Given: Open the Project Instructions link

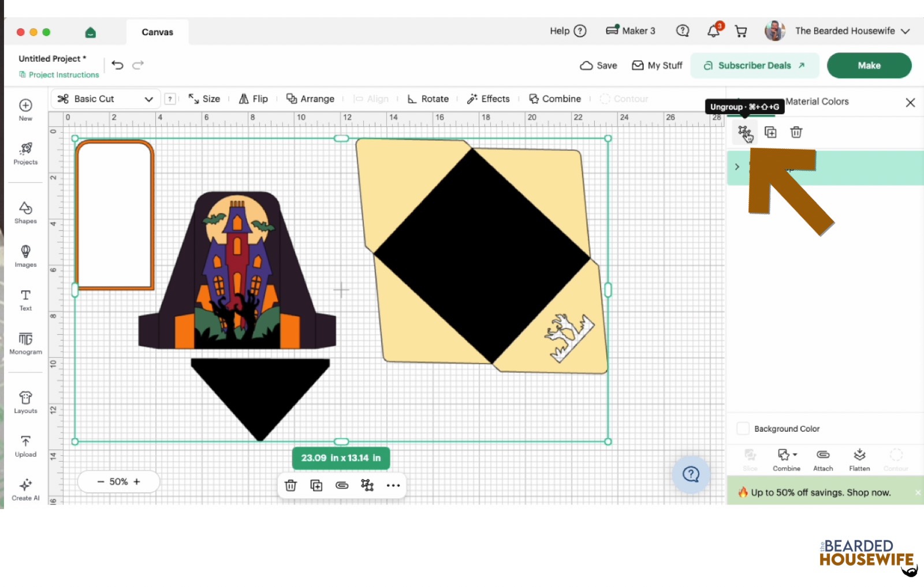Looking at the screenshot, I should pyautogui.click(x=59, y=75).
